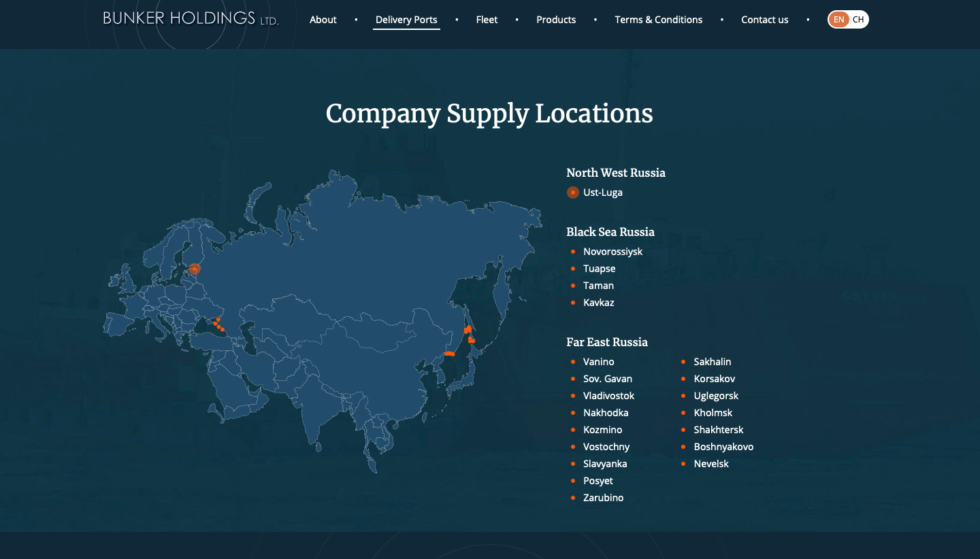The image size is (980, 559).
Task: Switch language to CH
Action: [x=858, y=20]
